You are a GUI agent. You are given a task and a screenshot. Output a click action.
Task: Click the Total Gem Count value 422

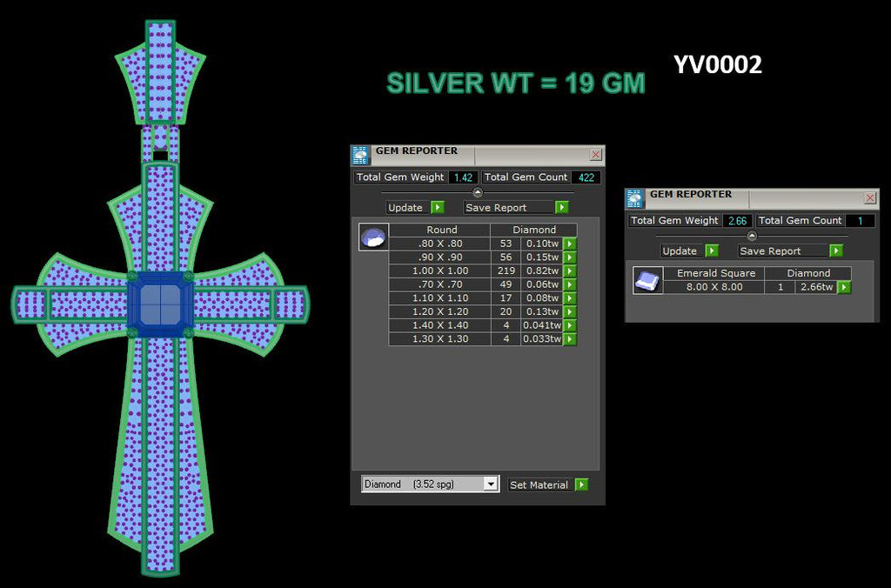[x=586, y=177]
